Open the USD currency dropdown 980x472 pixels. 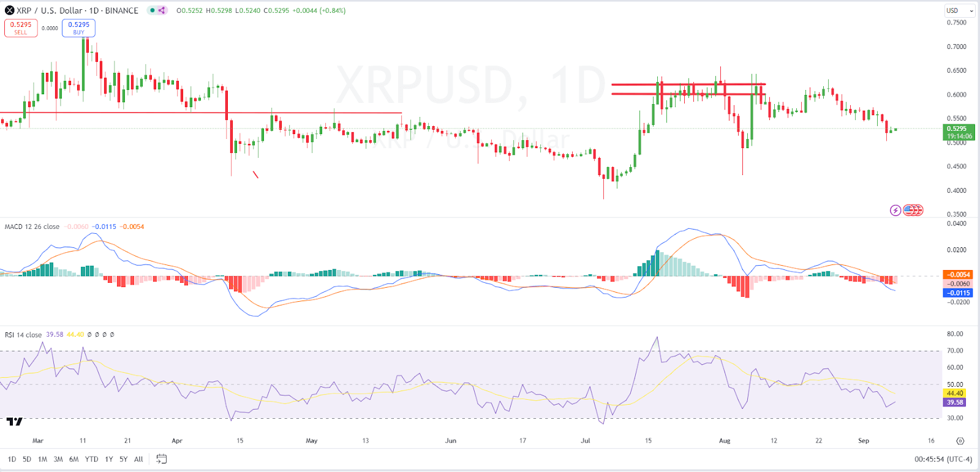tap(959, 10)
